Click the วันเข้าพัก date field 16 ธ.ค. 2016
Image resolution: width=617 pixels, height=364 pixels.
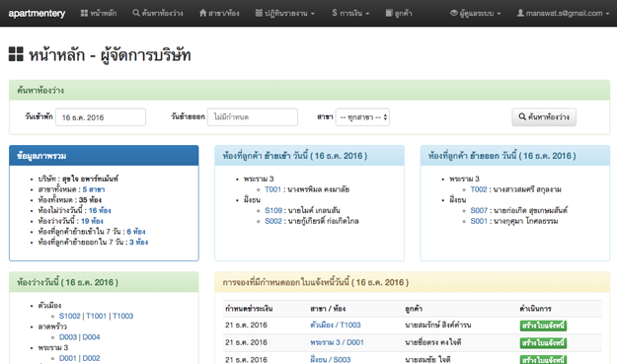coord(101,117)
